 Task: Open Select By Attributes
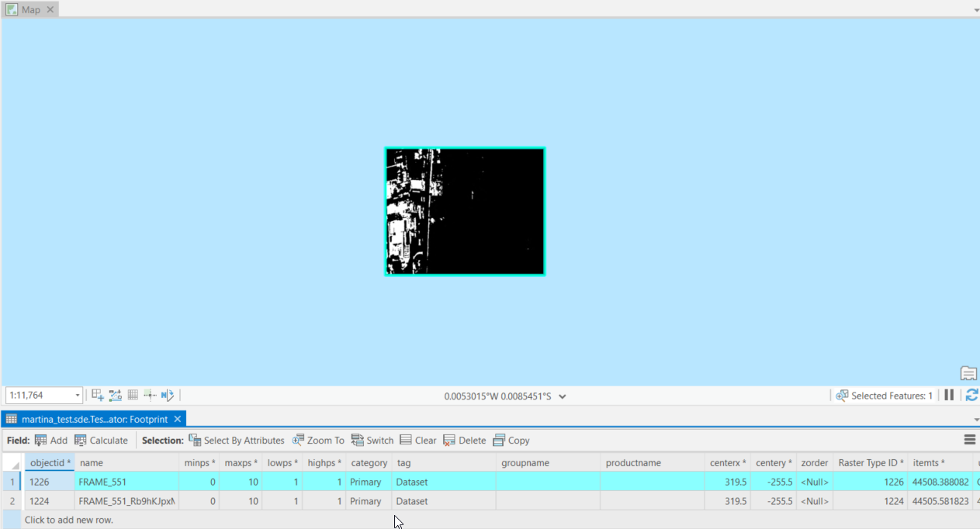[237, 440]
